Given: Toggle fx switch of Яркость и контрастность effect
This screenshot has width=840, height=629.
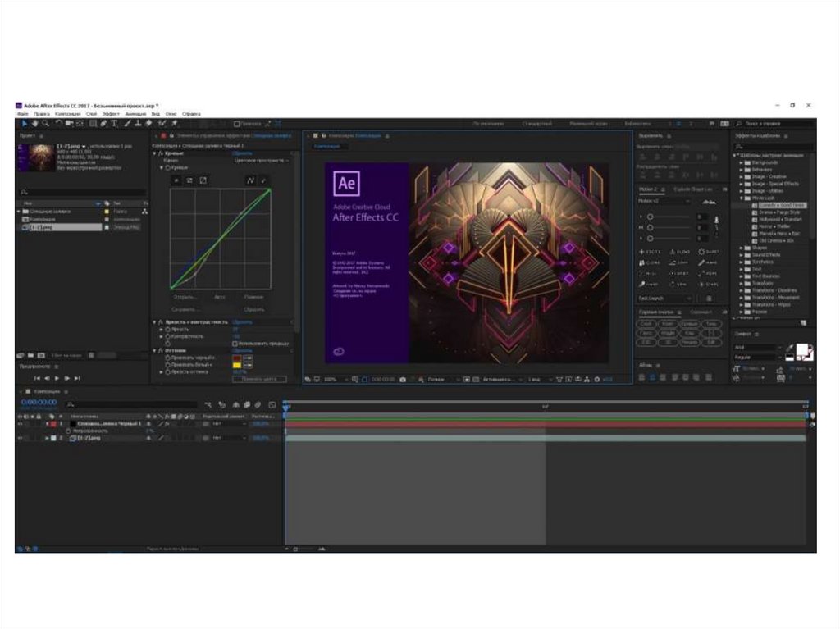Looking at the screenshot, I should pyautogui.click(x=160, y=322).
